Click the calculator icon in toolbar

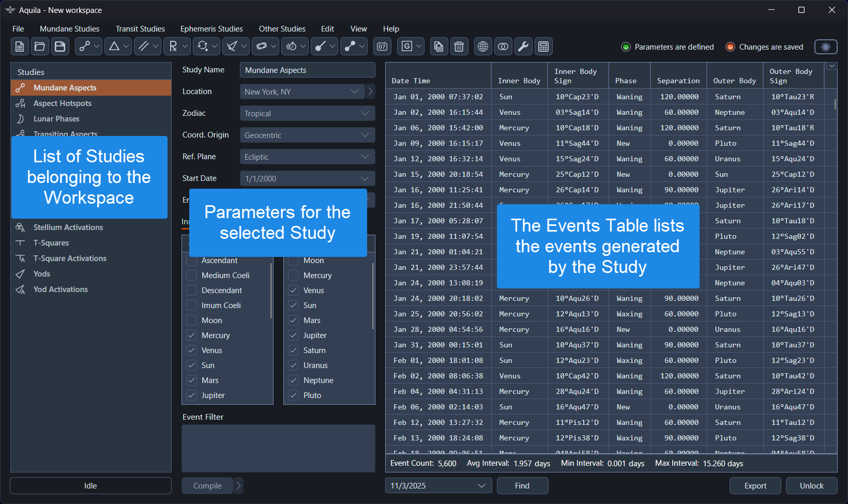pyautogui.click(x=543, y=47)
